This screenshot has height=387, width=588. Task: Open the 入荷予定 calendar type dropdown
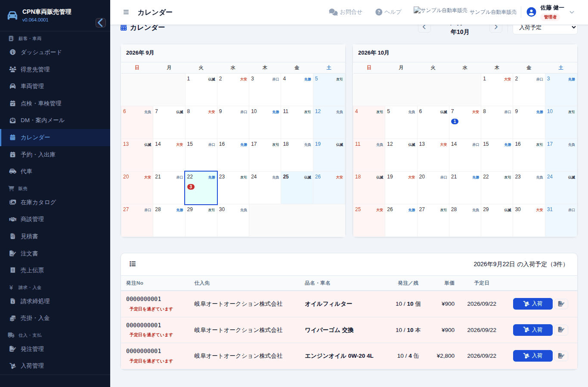click(545, 28)
